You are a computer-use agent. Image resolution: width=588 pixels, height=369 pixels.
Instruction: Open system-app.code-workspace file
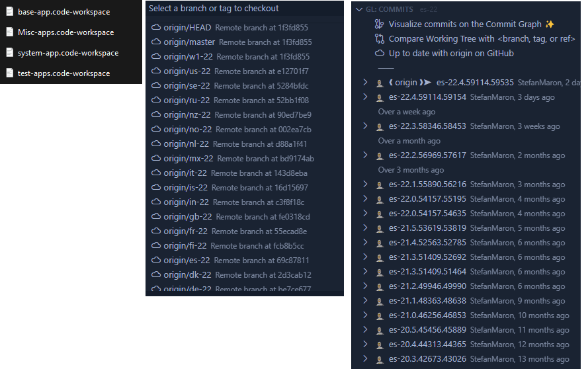[68, 53]
